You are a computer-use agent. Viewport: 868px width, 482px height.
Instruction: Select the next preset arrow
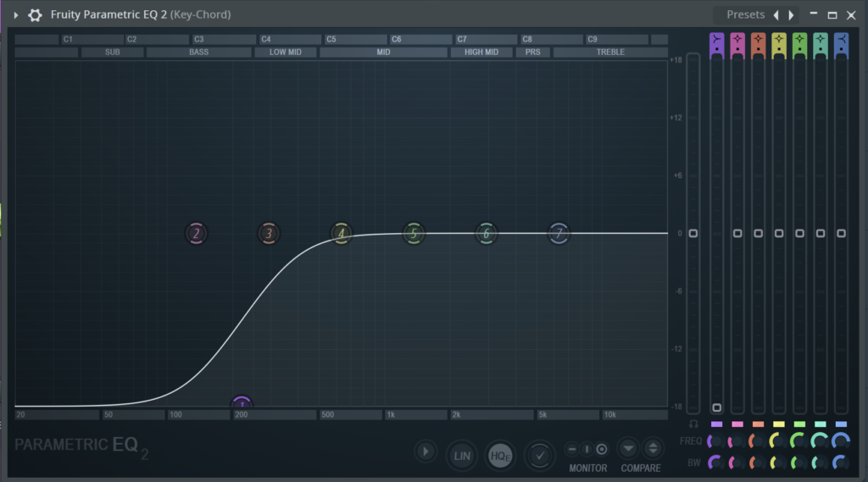click(x=791, y=15)
